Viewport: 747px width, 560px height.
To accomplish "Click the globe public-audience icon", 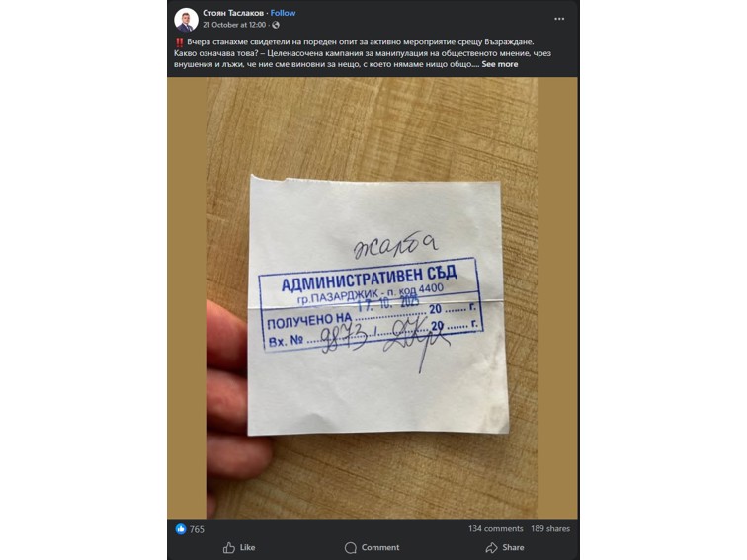I will (276, 25).
